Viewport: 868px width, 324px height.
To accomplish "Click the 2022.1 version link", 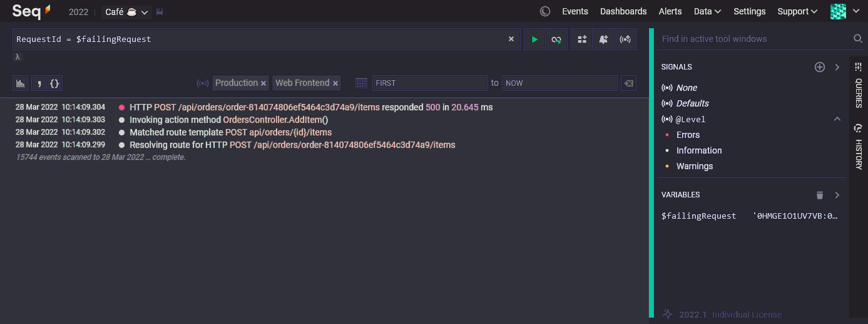I will pyautogui.click(x=693, y=315).
